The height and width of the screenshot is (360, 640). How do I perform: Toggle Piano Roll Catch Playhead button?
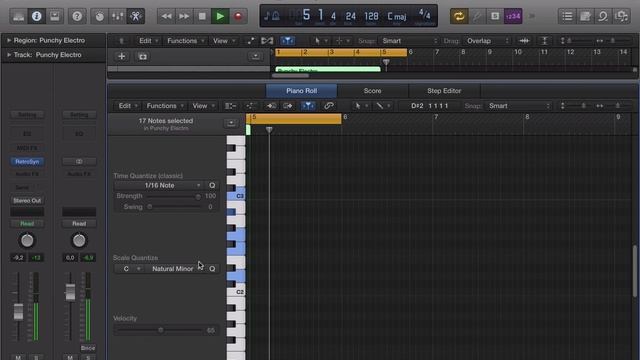click(x=308, y=106)
